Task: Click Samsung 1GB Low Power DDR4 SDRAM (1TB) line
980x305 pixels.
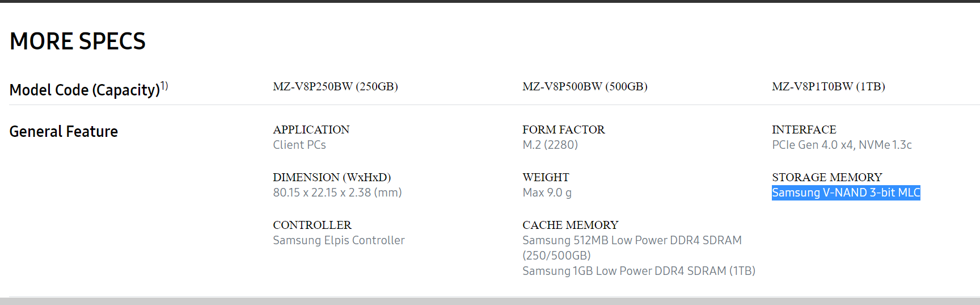Action: point(639,271)
